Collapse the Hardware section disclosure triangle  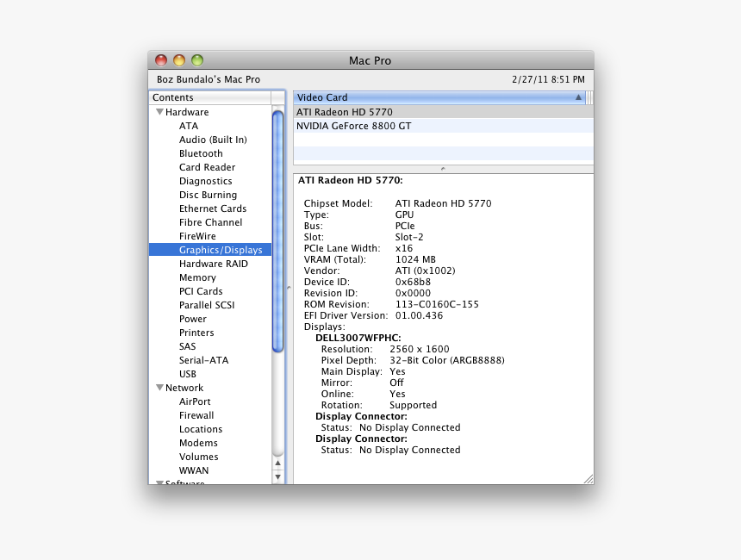click(x=159, y=112)
